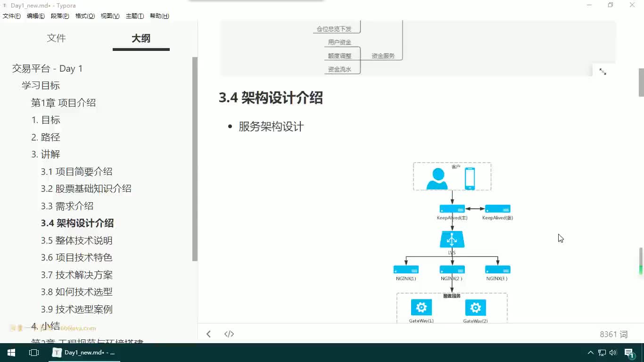This screenshot has width=644, height=362.
Task: Navigate to 3.7 技术解决方案
Action: click(x=76, y=275)
